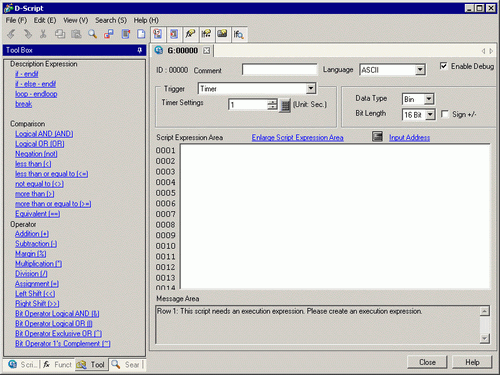Click inside the script expression editor
500x375 pixels.
tap(335, 216)
